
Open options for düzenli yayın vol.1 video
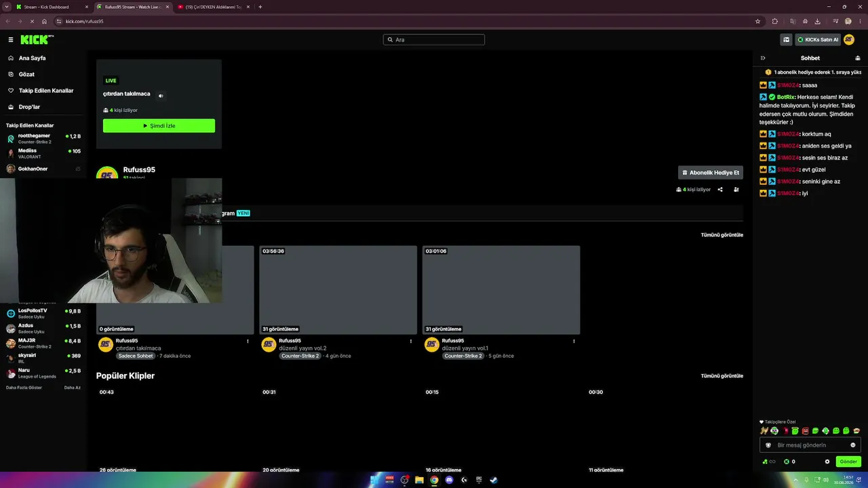click(574, 341)
